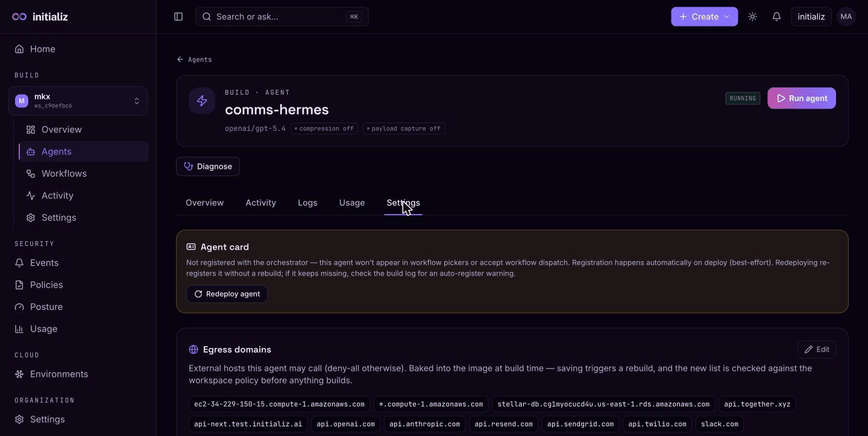Switch to the agent Usage tab

click(352, 203)
